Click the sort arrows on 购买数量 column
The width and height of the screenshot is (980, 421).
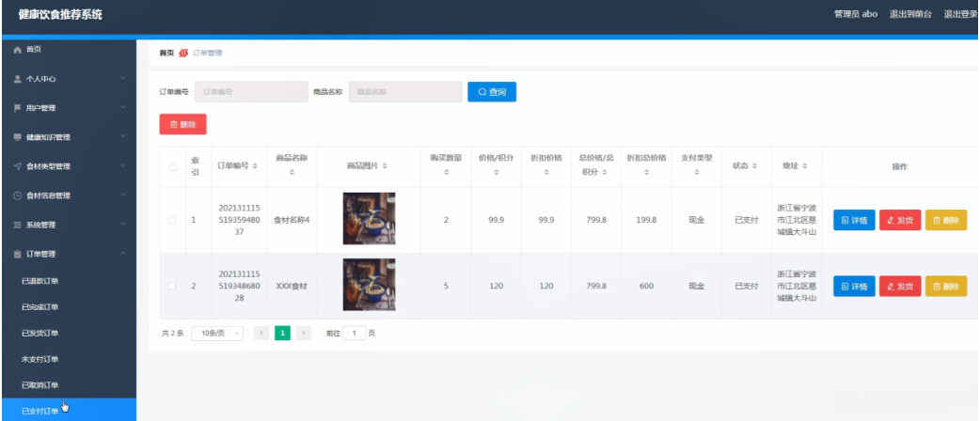tap(446, 172)
